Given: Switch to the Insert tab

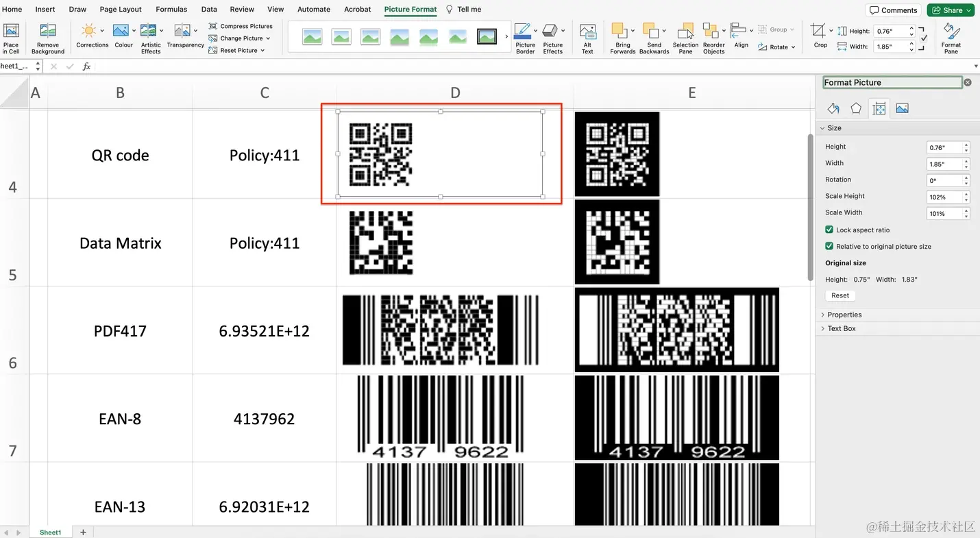Looking at the screenshot, I should point(45,10).
